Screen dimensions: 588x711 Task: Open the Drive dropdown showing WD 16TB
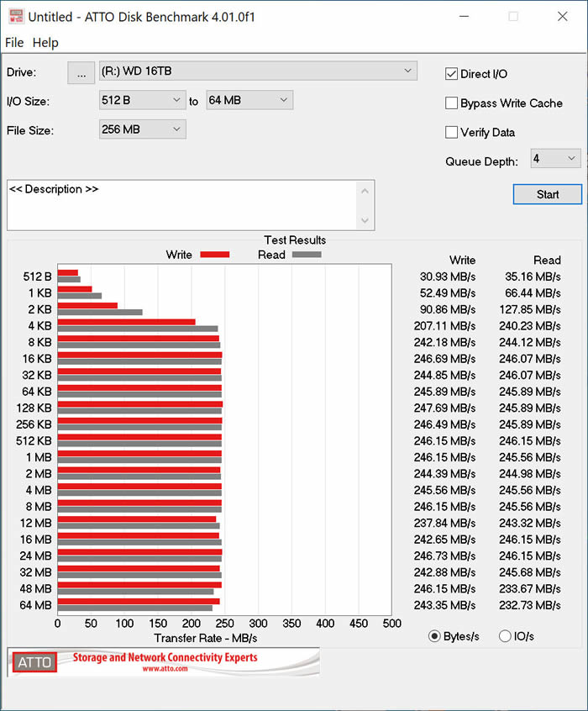click(x=258, y=71)
